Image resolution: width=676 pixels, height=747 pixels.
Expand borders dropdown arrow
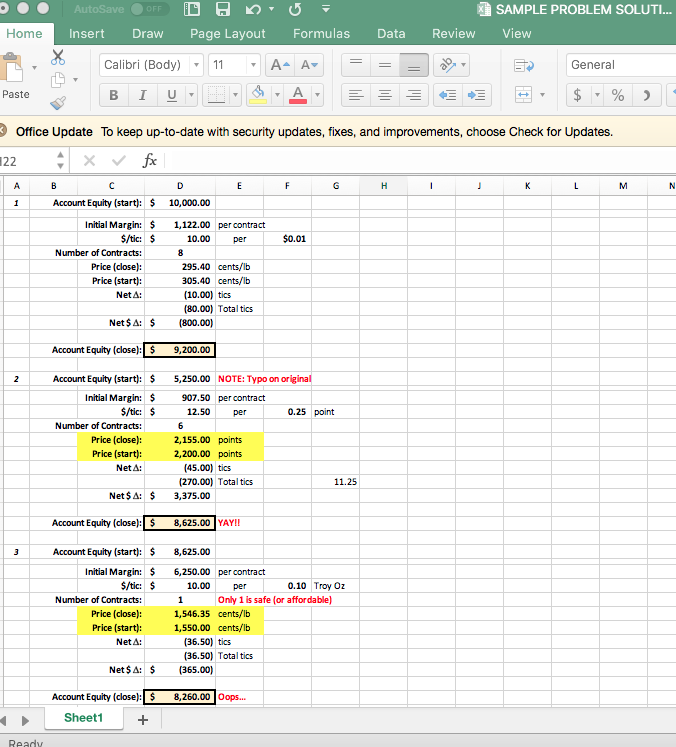[235, 95]
